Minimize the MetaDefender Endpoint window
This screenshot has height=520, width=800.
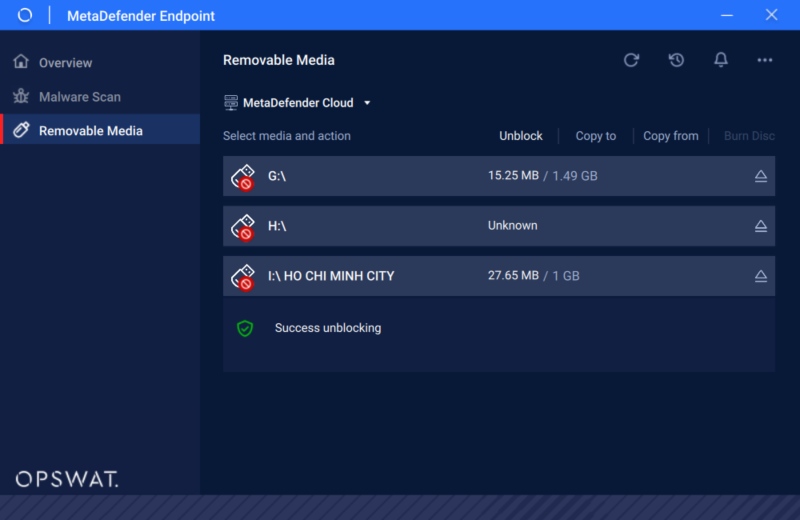[x=727, y=15]
